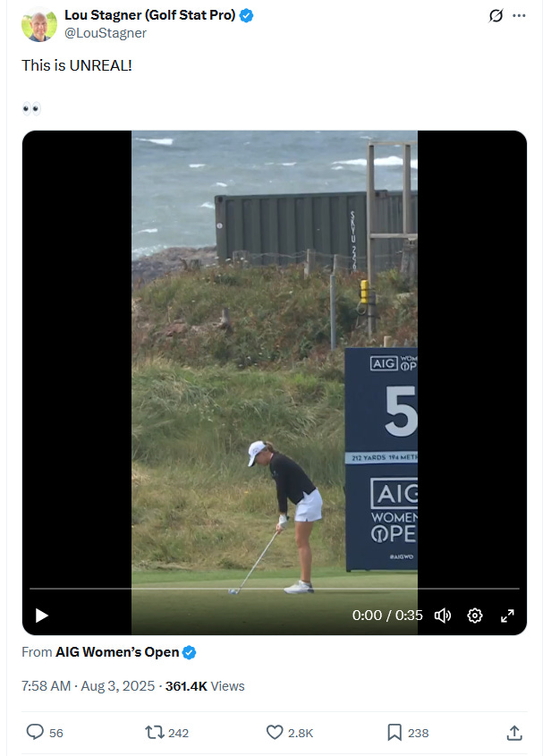Image resolution: width=551 pixels, height=756 pixels.
Task: Open Lou Stagner's profile picture
Action: 39,24
